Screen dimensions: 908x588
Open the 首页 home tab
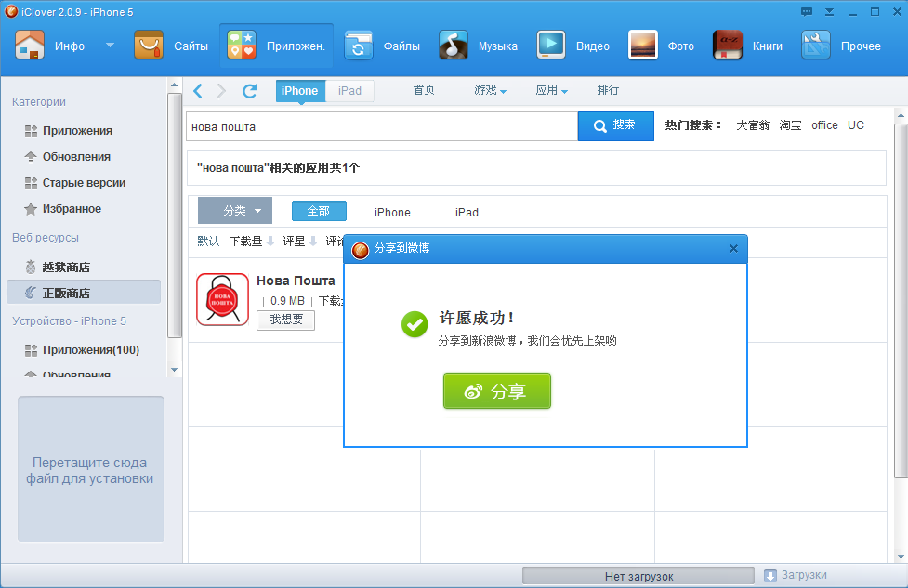point(424,90)
